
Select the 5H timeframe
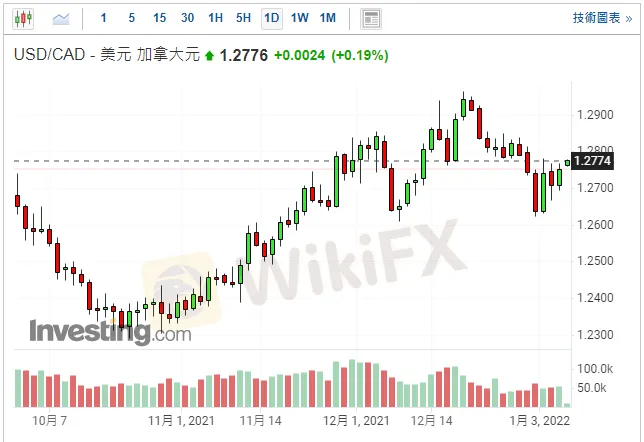(x=244, y=18)
